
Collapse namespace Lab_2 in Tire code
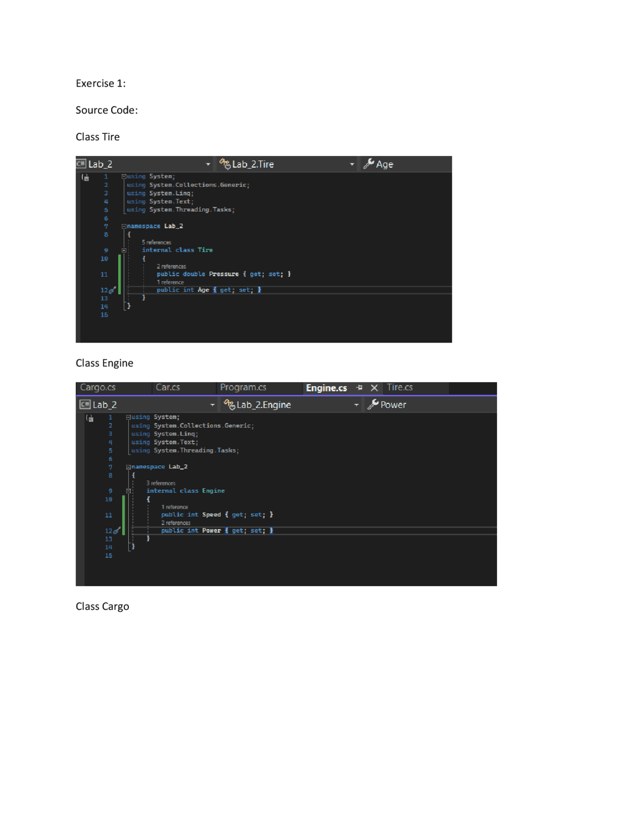(124, 226)
